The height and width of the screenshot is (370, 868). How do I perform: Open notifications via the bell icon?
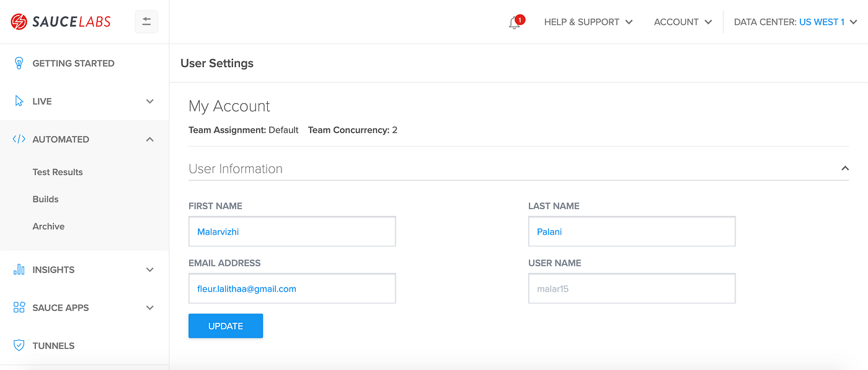click(x=514, y=22)
